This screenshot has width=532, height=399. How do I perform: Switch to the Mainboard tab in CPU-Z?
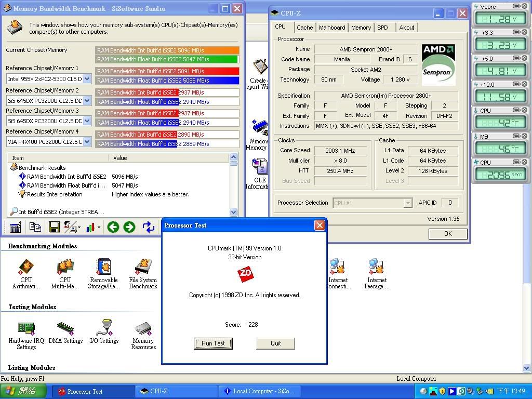pos(332,28)
